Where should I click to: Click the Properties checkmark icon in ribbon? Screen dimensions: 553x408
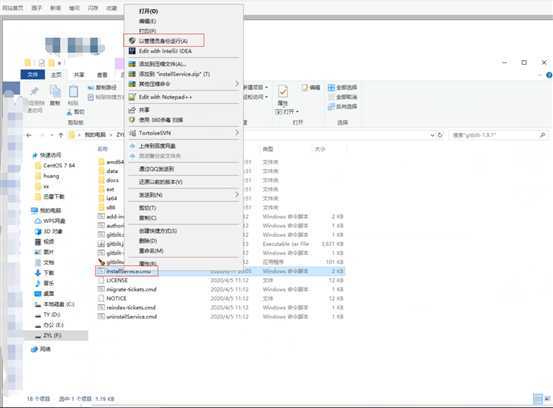(x=283, y=92)
